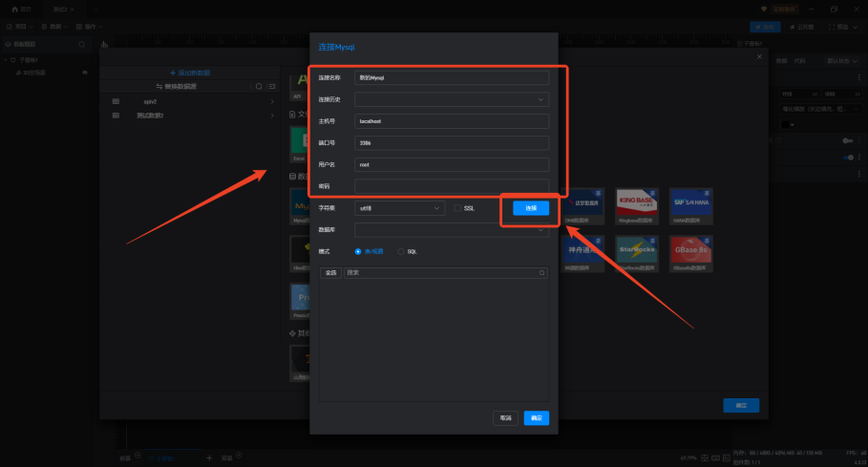Click the Kingbase database icon
The height and width of the screenshot is (467, 868).
637,205
